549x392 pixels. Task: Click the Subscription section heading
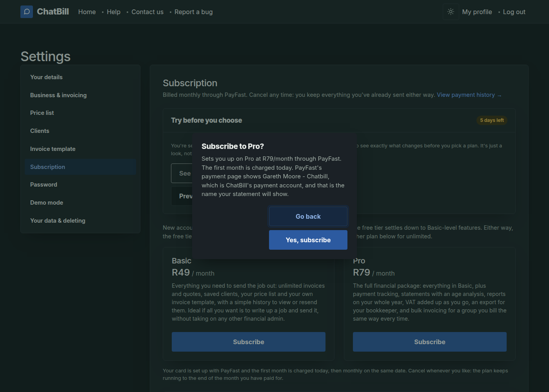[190, 83]
